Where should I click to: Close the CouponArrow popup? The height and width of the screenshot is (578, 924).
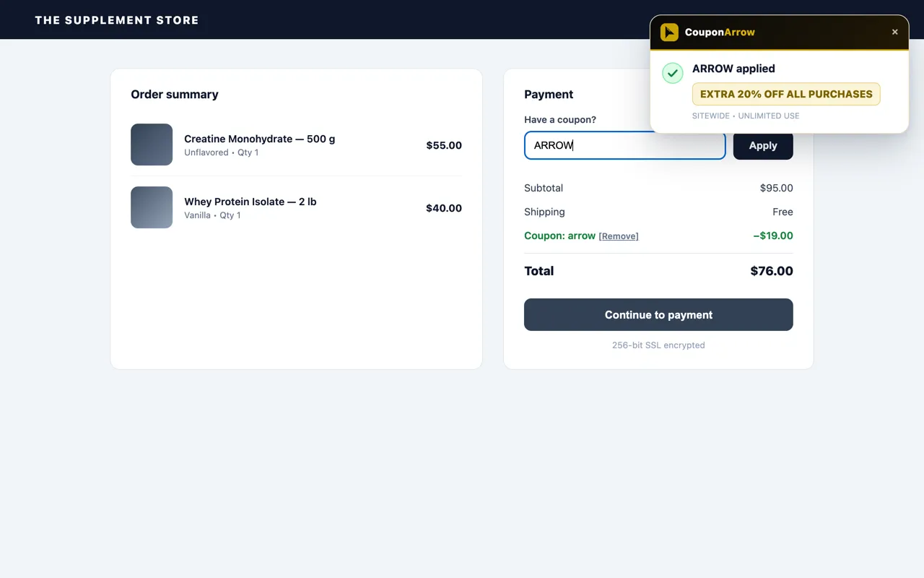(895, 32)
